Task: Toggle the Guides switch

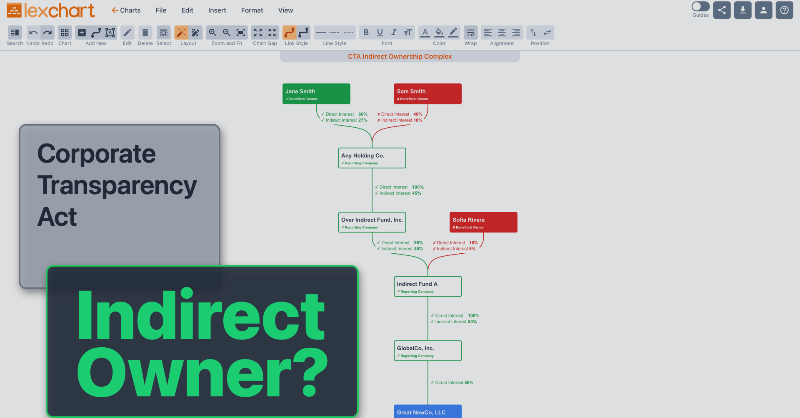Action: click(701, 6)
